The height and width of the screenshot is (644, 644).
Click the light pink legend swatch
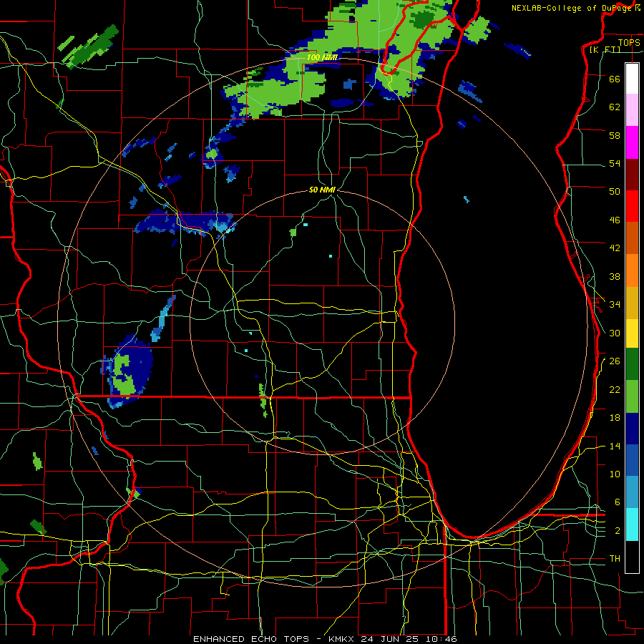coord(632,110)
